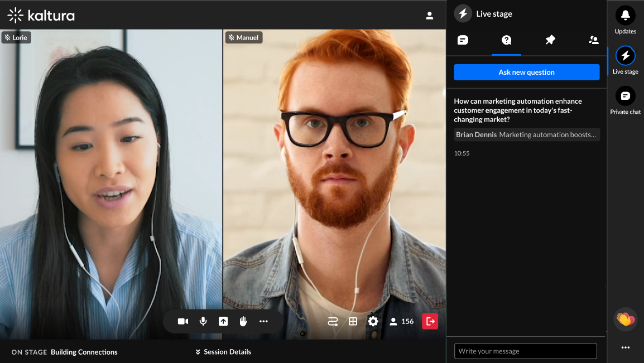Image resolution: width=644 pixels, height=363 pixels.
Task: Toggle the microphone on the control bar
Action: (203, 321)
